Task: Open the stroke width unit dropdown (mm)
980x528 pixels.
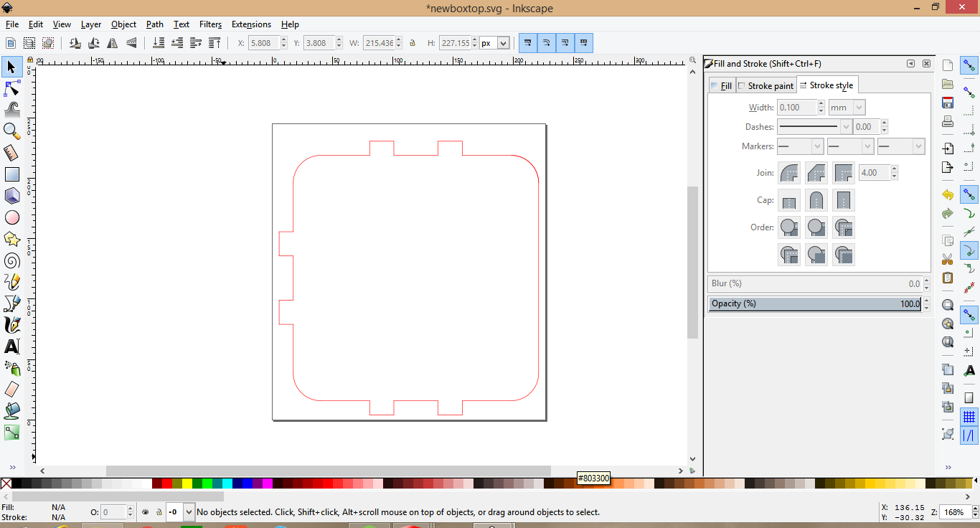Action: pyautogui.click(x=847, y=108)
